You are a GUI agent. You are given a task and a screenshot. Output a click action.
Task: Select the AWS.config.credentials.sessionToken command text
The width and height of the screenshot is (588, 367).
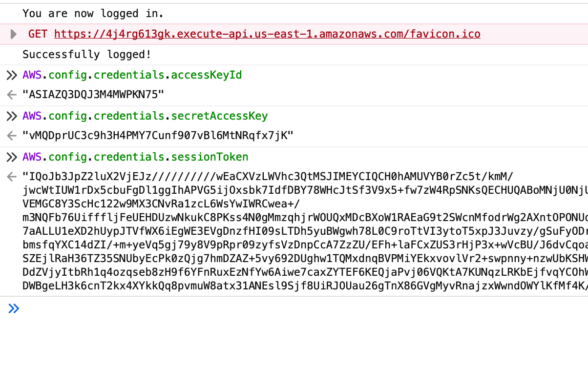pyautogui.click(x=135, y=157)
